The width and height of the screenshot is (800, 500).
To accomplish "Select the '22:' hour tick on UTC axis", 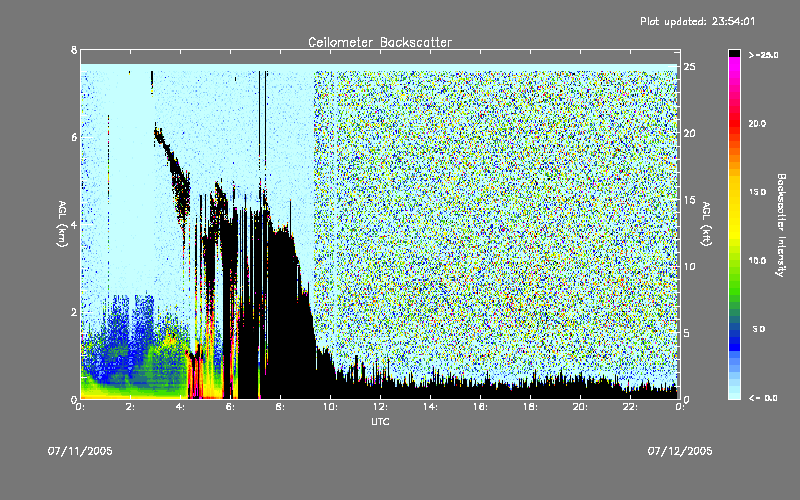I will pos(630,407).
